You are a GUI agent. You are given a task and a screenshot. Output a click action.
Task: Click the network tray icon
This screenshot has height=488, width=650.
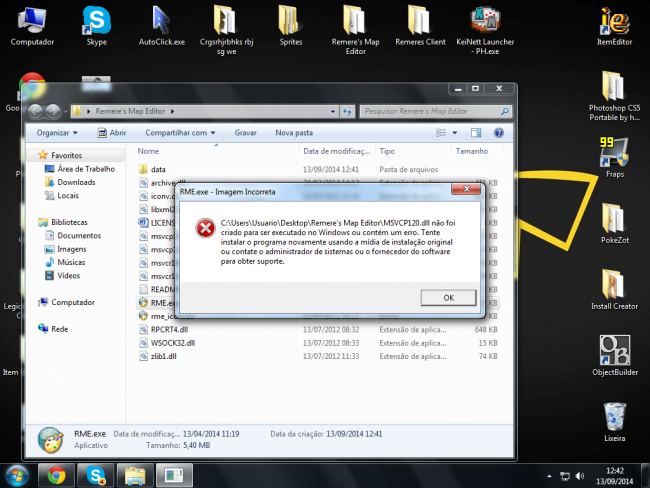click(x=565, y=476)
